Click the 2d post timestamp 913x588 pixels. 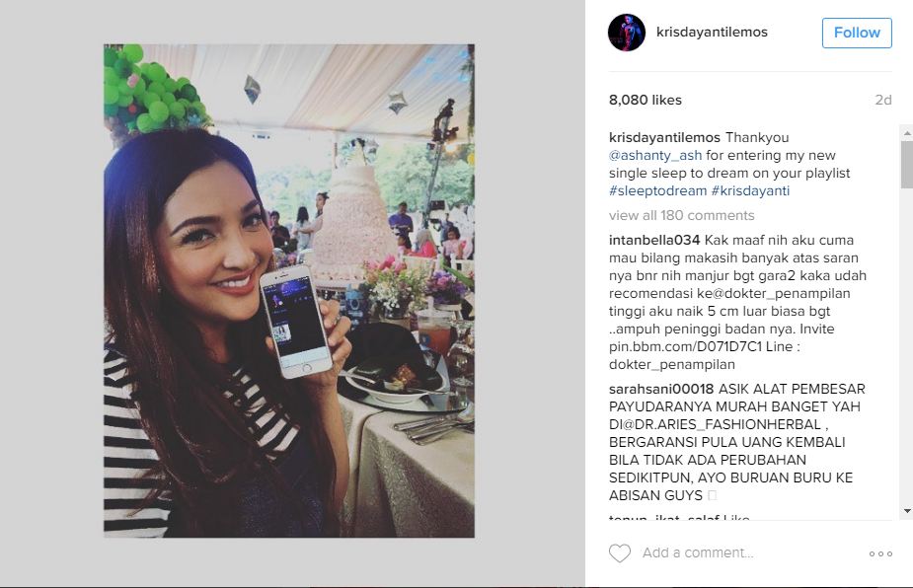click(x=883, y=100)
